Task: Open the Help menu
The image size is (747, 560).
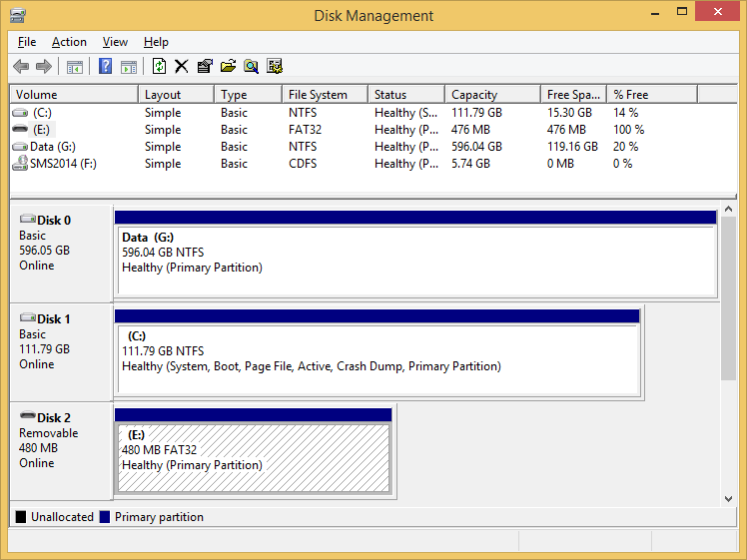Action: pyautogui.click(x=156, y=42)
